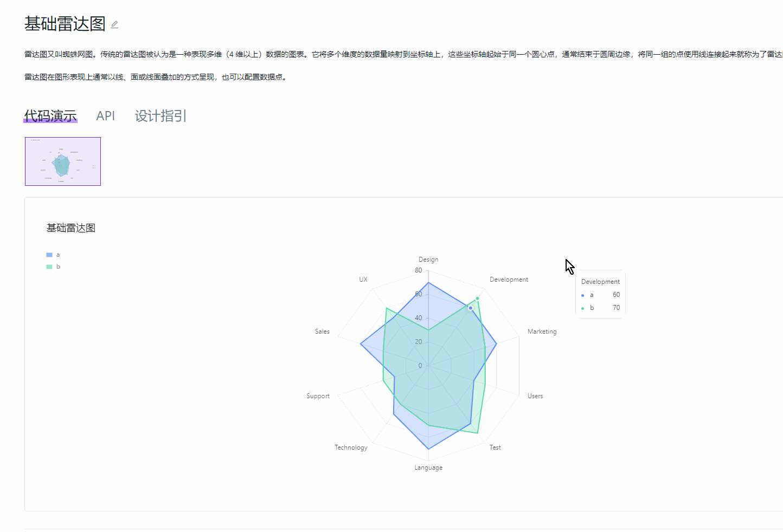Click the blue dot next to 'a' in tooltip
This screenshot has height=532, width=783.
[x=583, y=295]
